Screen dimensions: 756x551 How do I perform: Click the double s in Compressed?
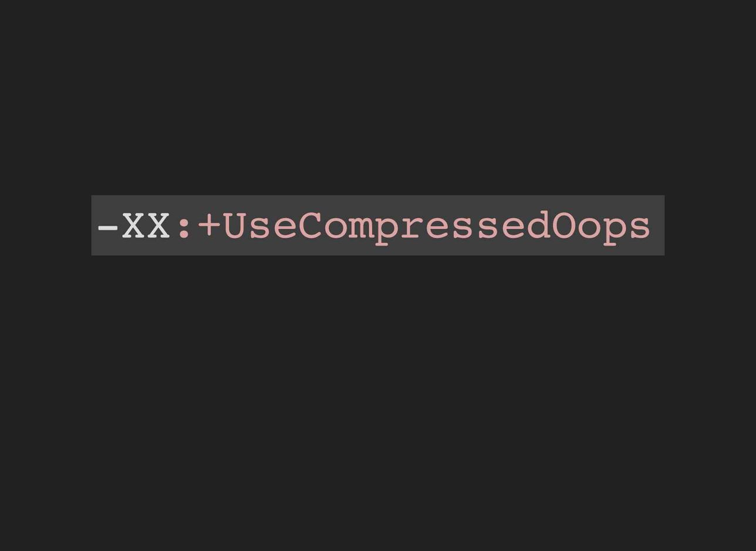(475, 229)
